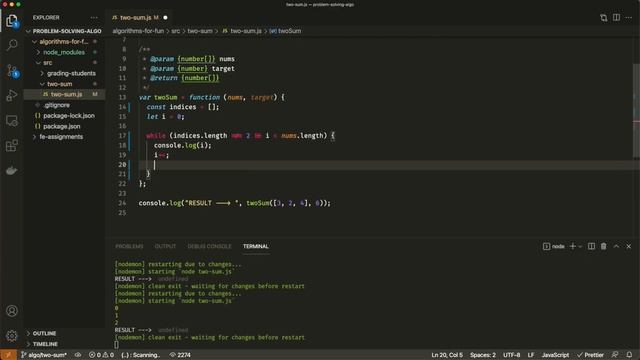Click the feedback icon in status bar
This screenshot has width=640, height=360.
click(x=615, y=355)
